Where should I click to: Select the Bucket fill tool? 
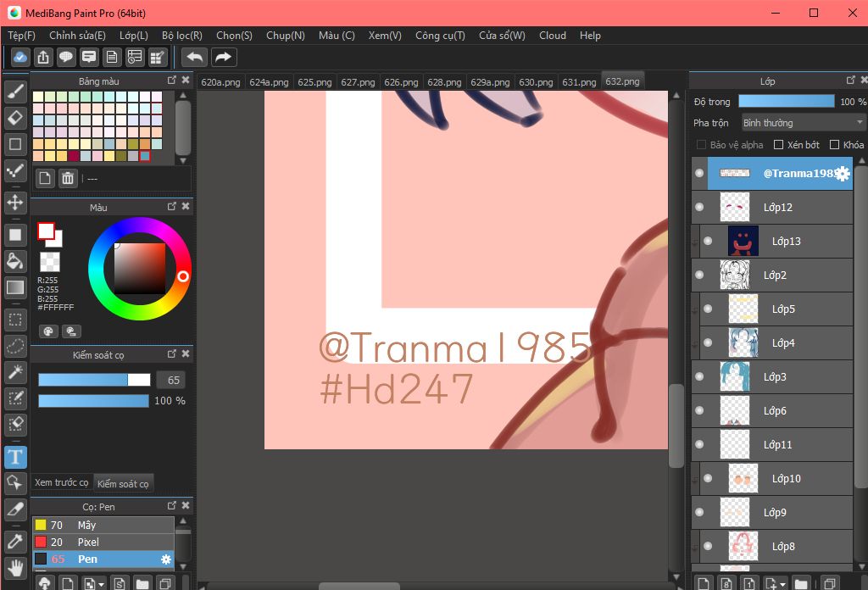click(15, 261)
